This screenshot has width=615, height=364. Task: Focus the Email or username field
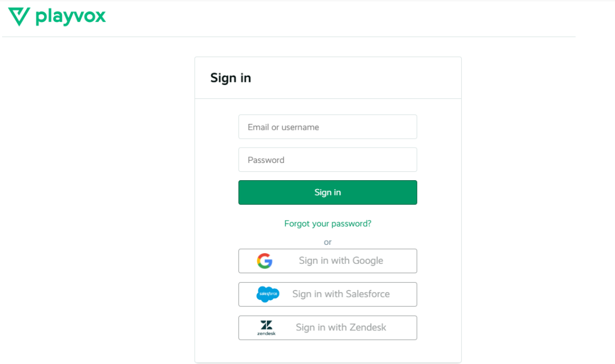coord(328,127)
